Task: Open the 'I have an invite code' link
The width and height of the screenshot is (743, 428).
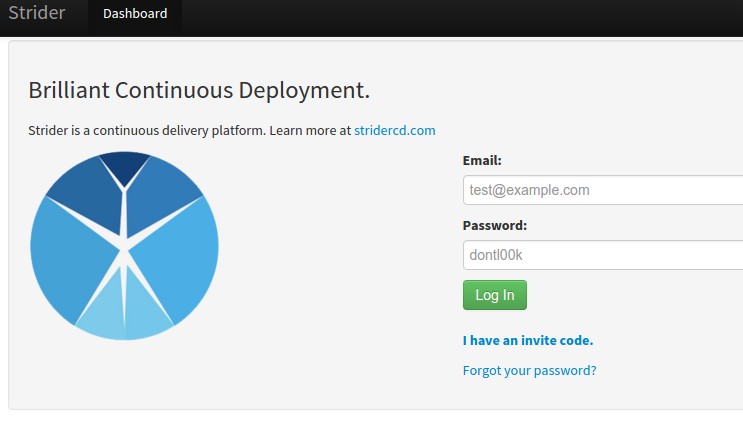Action: pos(528,340)
